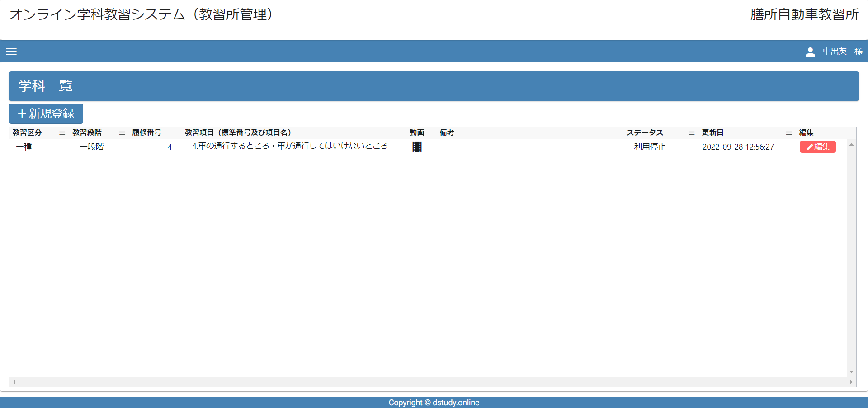Sort by 更新日 column header text
This screenshot has height=408, width=868.
pyautogui.click(x=712, y=133)
